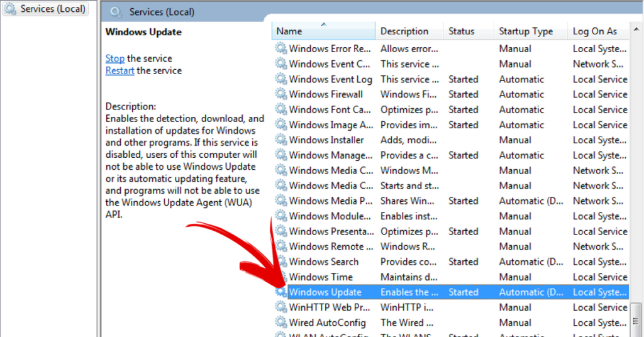The width and height of the screenshot is (644, 337).
Task: Stop the Windows Update service link
Action: [x=115, y=58]
